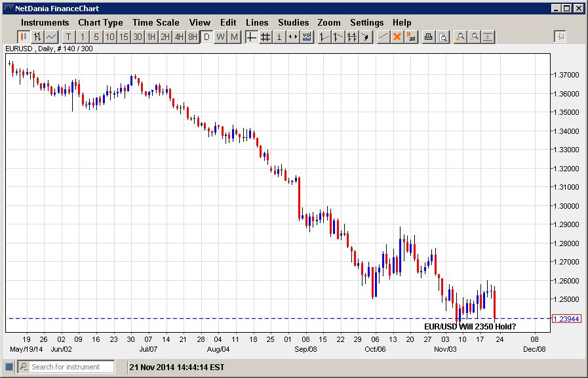The width and height of the screenshot is (588, 378).
Task: Switch to 2H time scale
Action: 165,37
